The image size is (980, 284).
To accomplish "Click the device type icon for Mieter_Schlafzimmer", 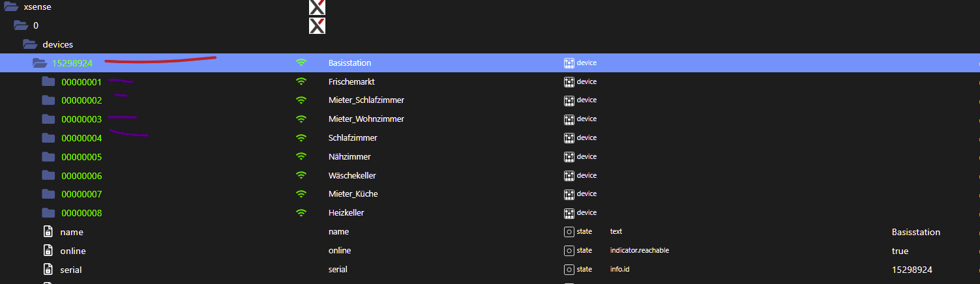I will click(569, 100).
